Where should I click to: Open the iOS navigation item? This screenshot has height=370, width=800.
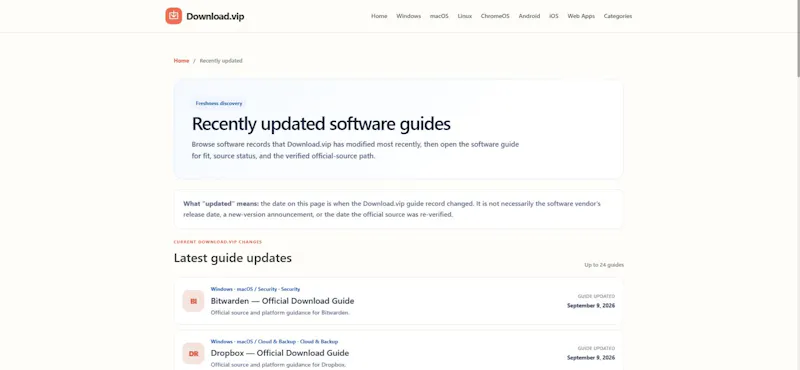pyautogui.click(x=554, y=16)
